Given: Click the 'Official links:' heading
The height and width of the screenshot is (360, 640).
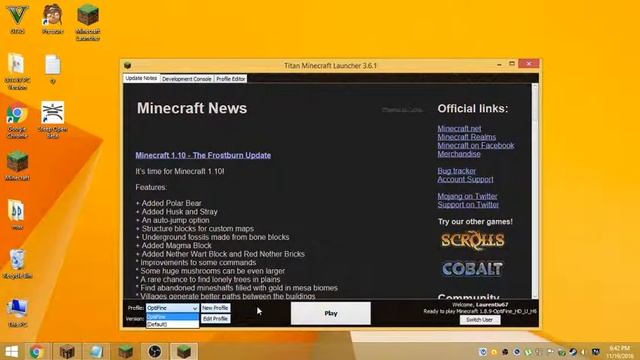Looking at the screenshot, I should pos(473,109).
